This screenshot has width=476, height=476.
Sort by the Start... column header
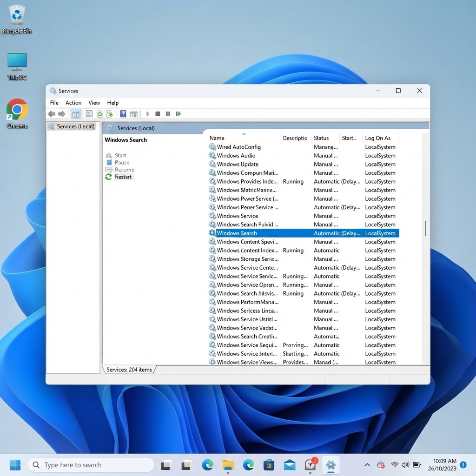coord(349,138)
